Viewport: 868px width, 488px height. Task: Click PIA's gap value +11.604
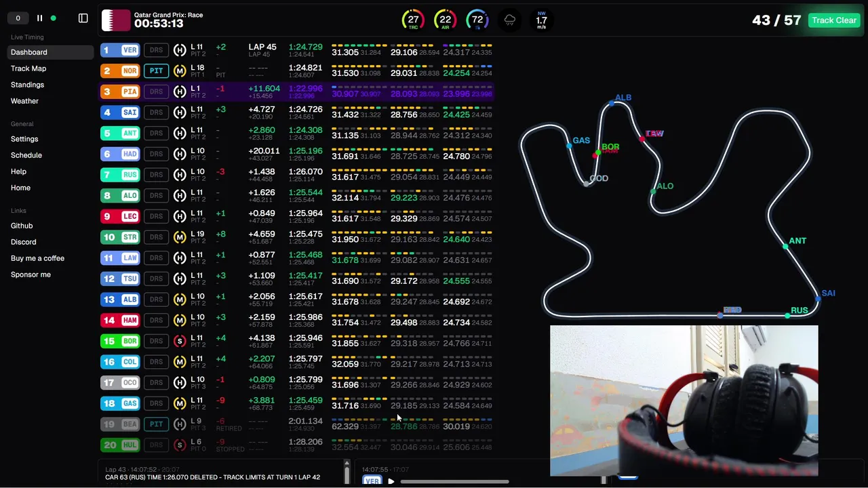(264, 89)
